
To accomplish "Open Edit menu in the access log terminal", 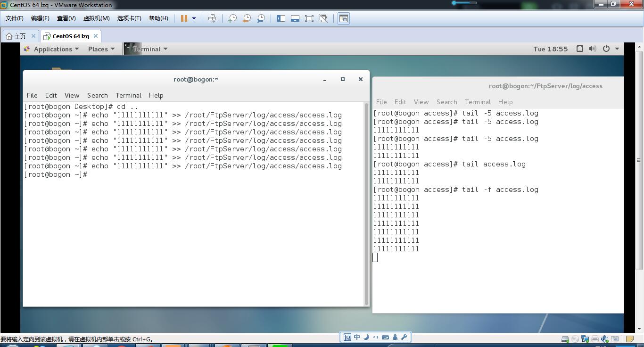I will (400, 102).
